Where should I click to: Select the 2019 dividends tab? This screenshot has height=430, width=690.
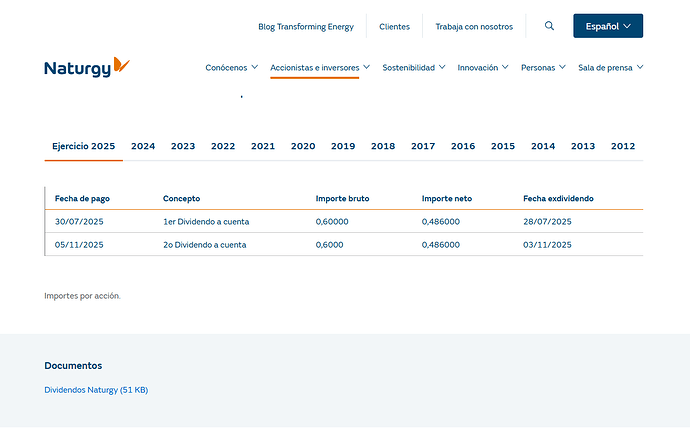point(343,146)
